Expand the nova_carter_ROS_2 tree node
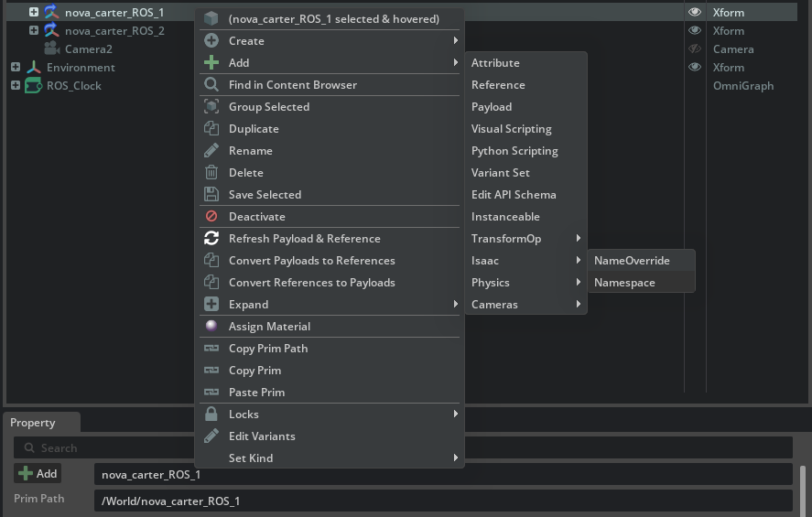 (34, 31)
